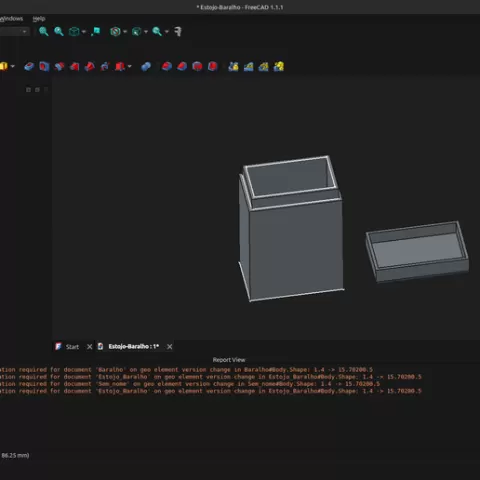Apply the Fillet tool

click(167, 66)
